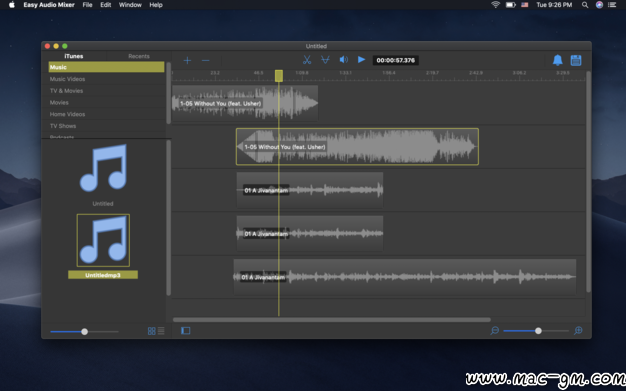The image size is (626, 391).
Task: Open the Siri icon in menu bar
Action: pyautogui.click(x=599, y=5)
